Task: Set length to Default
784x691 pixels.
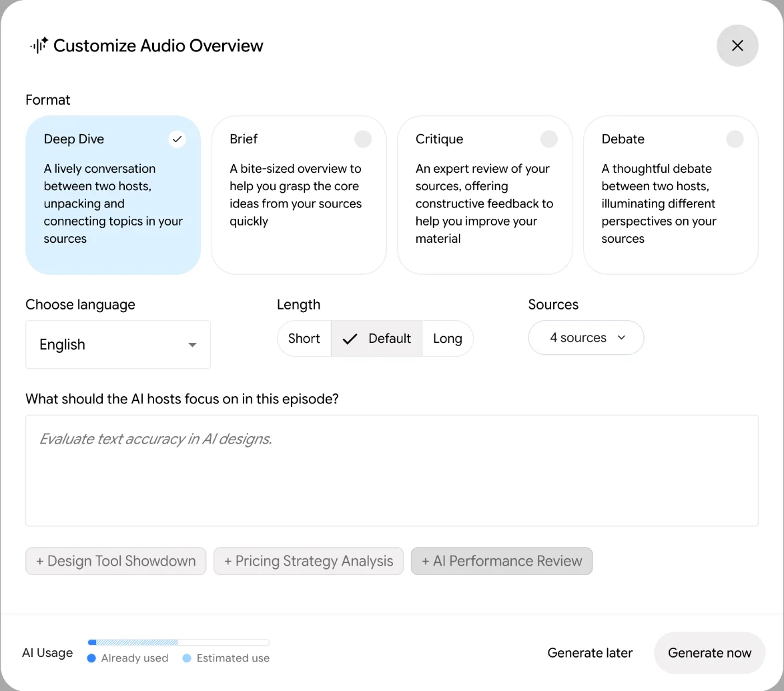Action: point(376,338)
